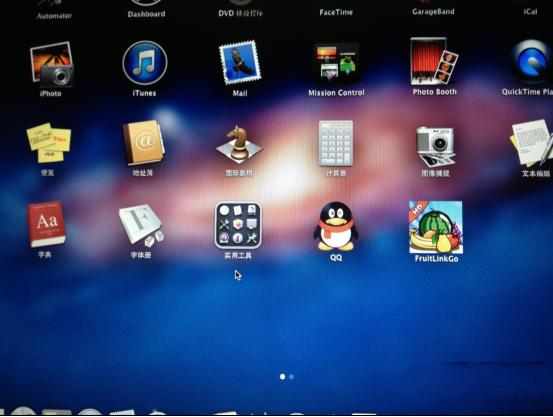Viewport: 553px width, 417px height.
Task: Open iPhoto from Launchpad
Action: pyautogui.click(x=51, y=64)
